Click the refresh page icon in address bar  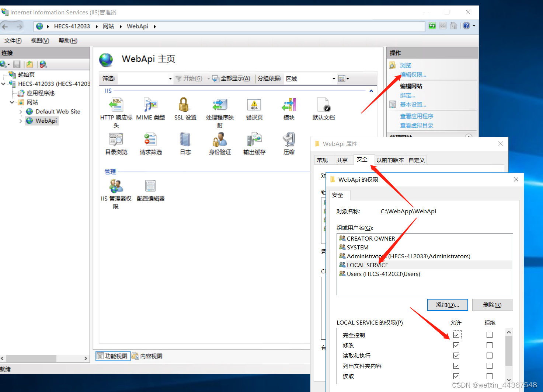click(432, 26)
